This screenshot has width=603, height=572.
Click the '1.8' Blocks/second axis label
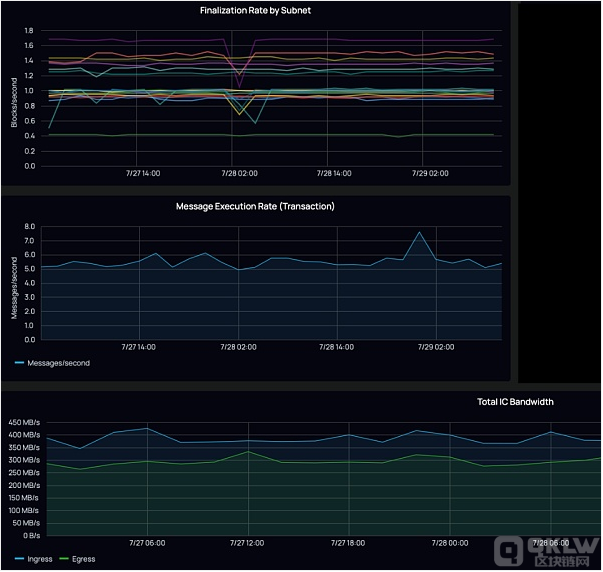click(29, 30)
